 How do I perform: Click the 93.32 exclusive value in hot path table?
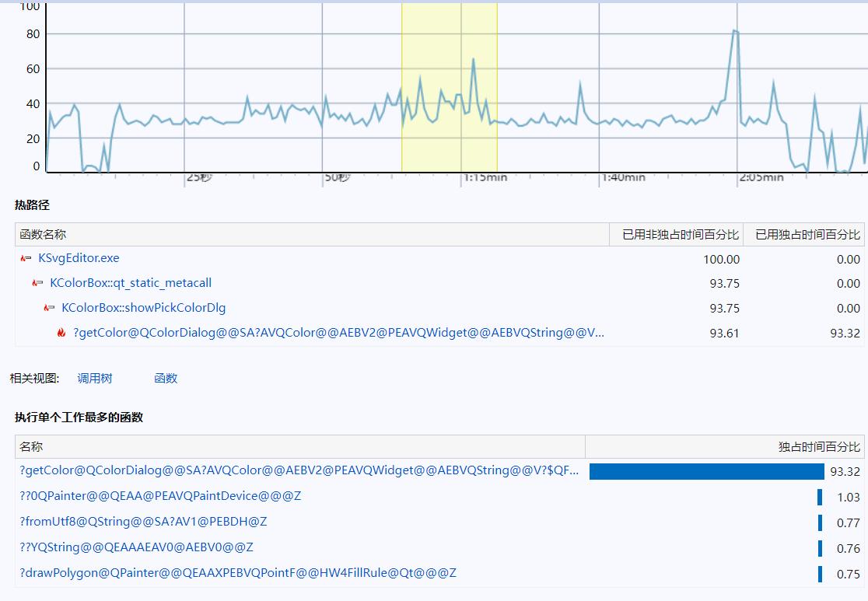(x=845, y=333)
